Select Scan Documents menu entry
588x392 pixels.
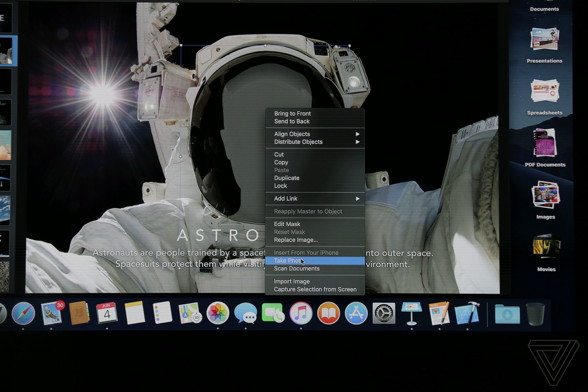(297, 269)
